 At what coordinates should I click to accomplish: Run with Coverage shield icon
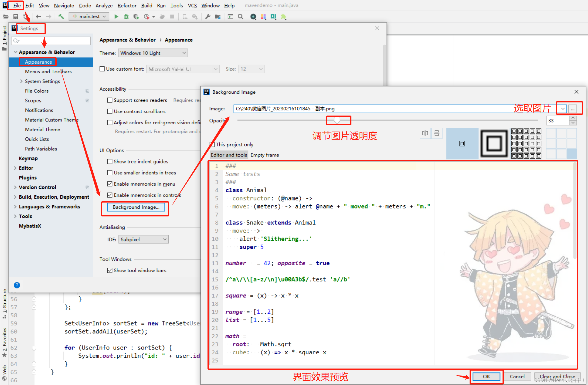pos(136,17)
